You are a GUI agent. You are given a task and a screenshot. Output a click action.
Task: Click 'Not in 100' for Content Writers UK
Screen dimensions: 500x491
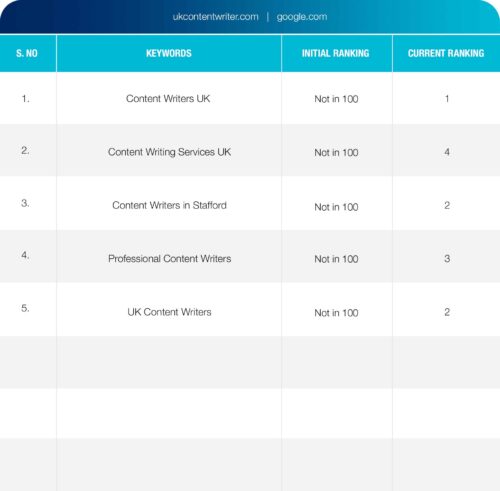[336, 99]
